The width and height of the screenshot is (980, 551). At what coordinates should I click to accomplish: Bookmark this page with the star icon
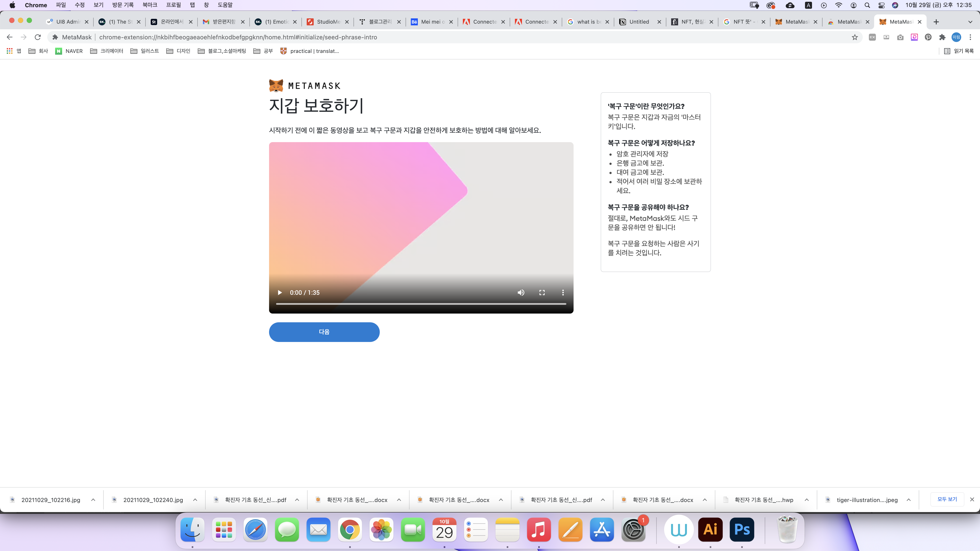click(855, 37)
